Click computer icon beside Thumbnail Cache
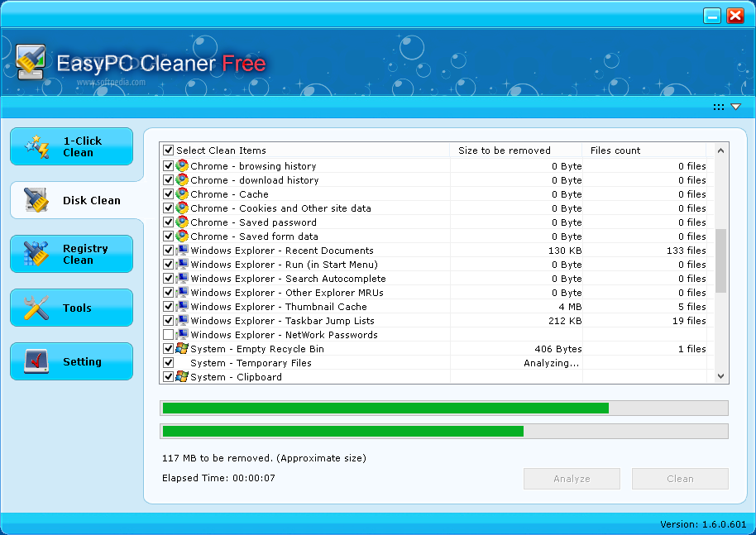The height and width of the screenshot is (535, 756). pos(182,306)
